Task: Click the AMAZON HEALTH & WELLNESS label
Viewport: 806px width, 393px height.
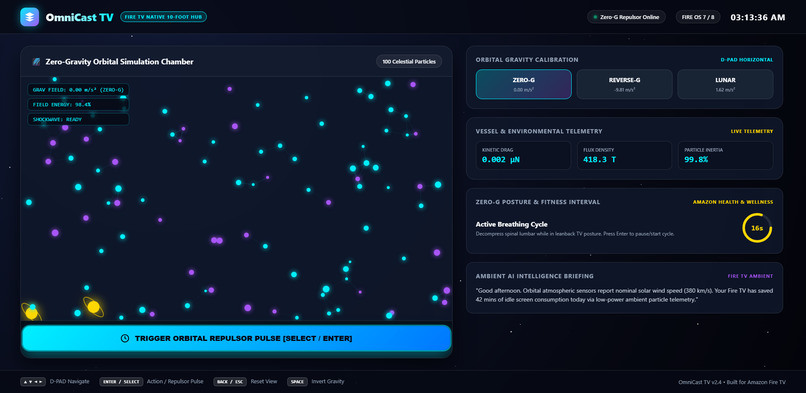Action: 732,202
